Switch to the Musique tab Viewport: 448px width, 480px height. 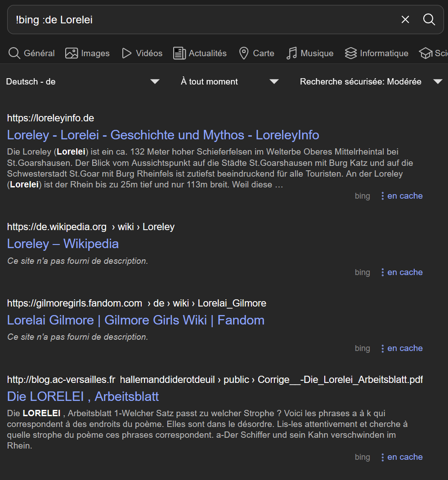(x=310, y=53)
